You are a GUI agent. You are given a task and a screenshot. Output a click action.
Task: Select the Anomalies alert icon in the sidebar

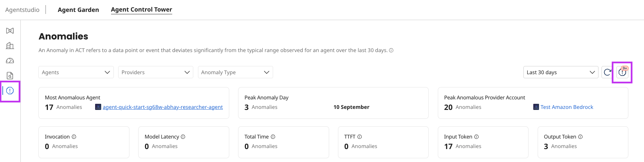click(x=10, y=91)
